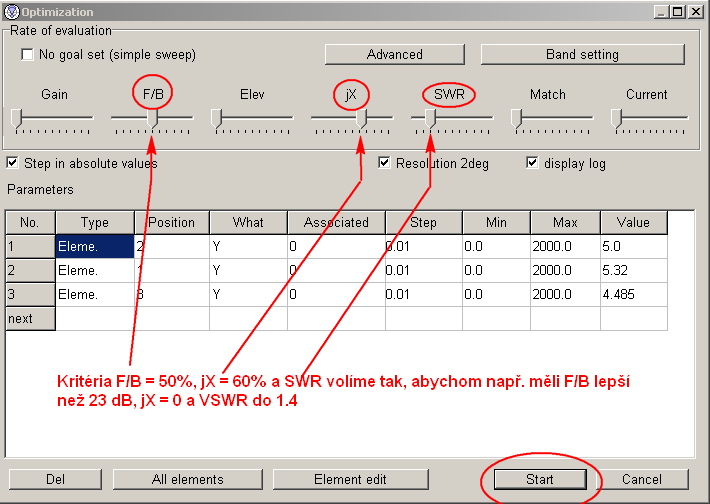Click the Gain slider handle
710x504 pixels.
(17, 119)
